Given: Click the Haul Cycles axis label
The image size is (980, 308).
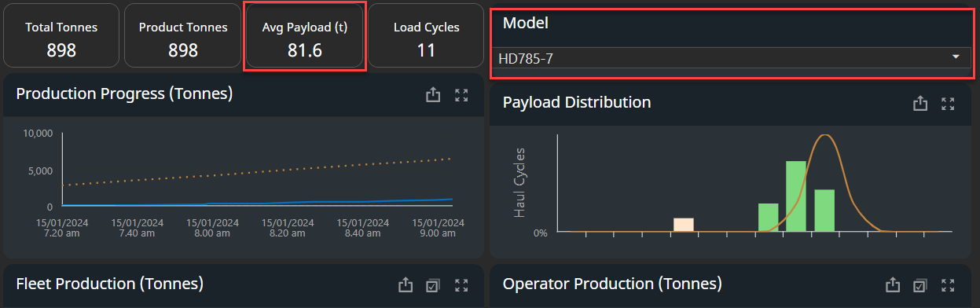Looking at the screenshot, I should click(520, 182).
